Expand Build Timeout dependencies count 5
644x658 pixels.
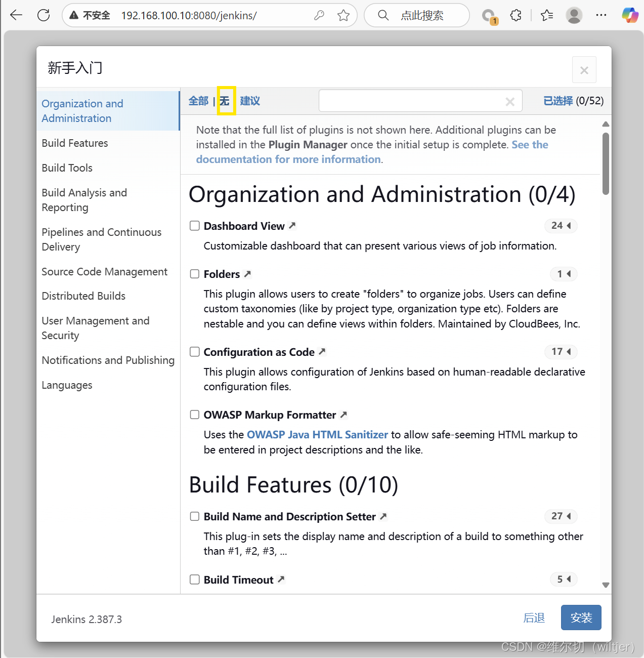point(564,579)
